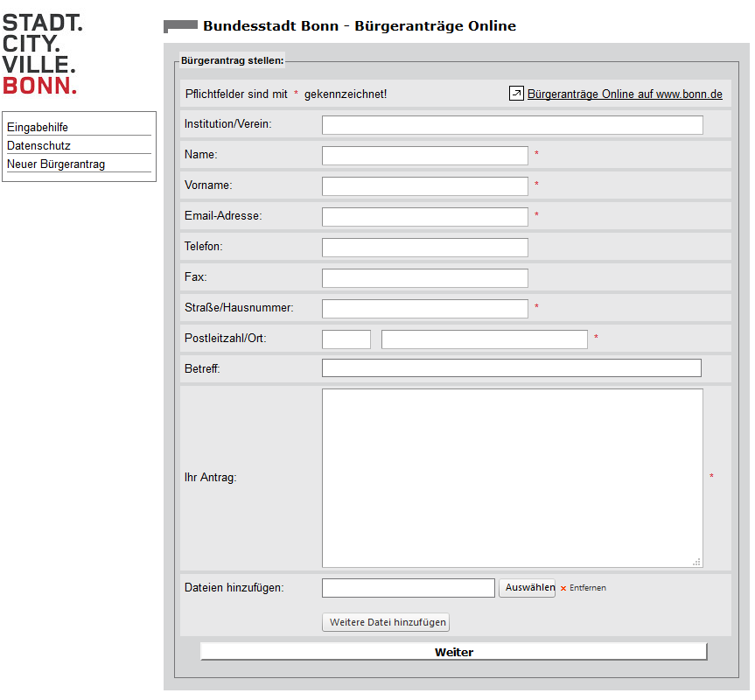
Task: Click Weitere Datei hinzufügen button
Action: pos(386,623)
